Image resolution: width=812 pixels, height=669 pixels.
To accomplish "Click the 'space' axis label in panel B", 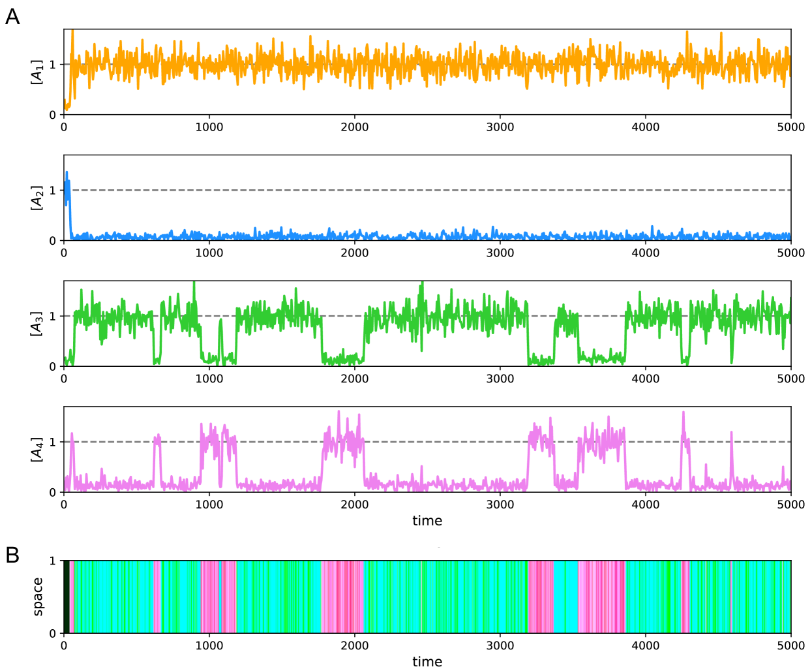I will point(37,597).
